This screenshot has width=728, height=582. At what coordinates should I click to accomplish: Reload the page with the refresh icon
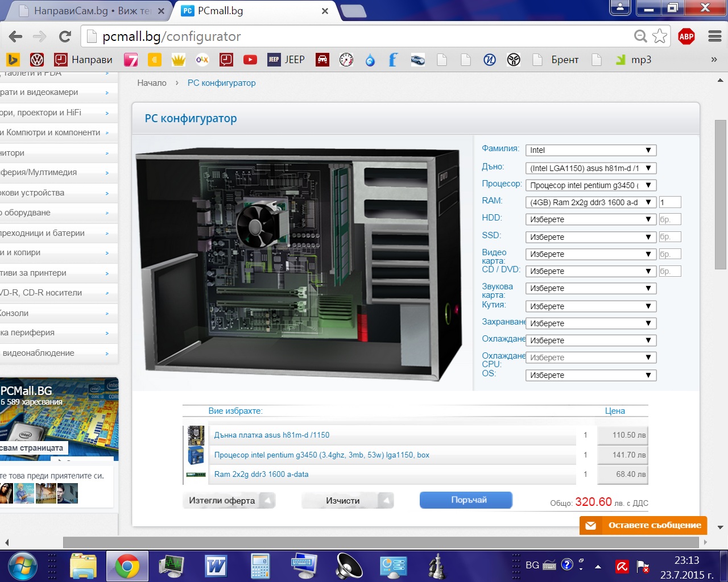click(x=65, y=37)
